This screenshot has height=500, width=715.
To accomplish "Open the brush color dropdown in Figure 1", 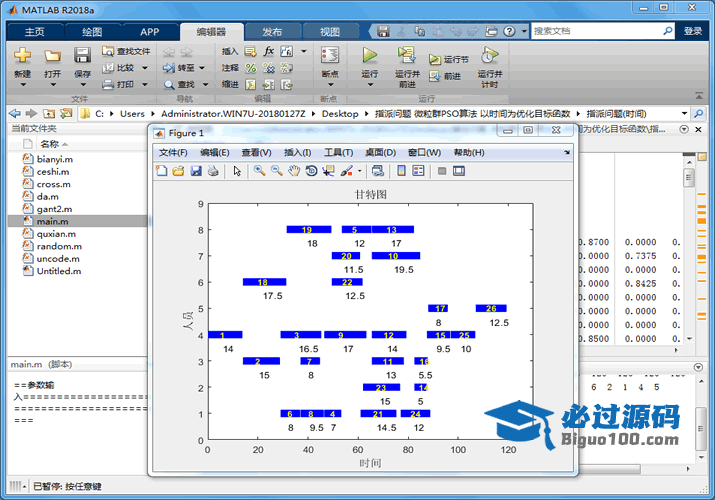I will 359,171.
